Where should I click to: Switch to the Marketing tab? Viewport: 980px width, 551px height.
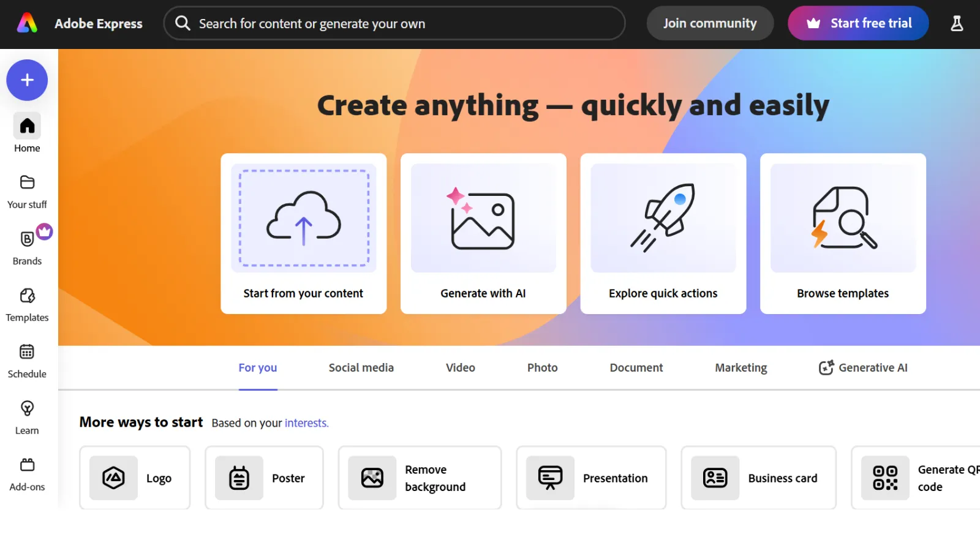[741, 367]
